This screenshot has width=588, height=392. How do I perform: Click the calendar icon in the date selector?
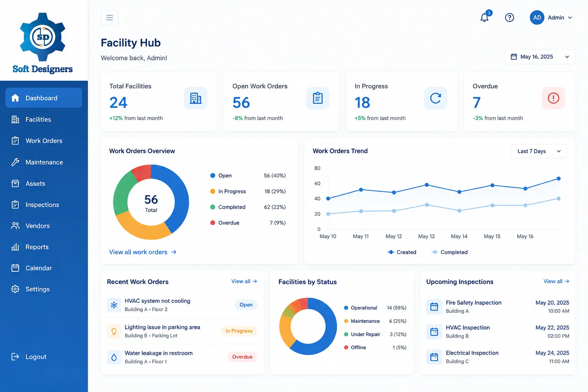point(514,57)
